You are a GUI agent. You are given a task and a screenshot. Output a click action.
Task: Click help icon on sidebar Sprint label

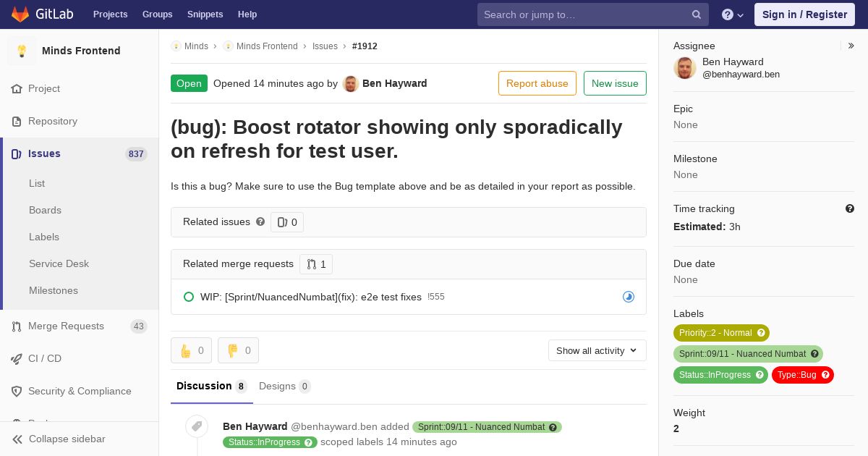pos(814,354)
